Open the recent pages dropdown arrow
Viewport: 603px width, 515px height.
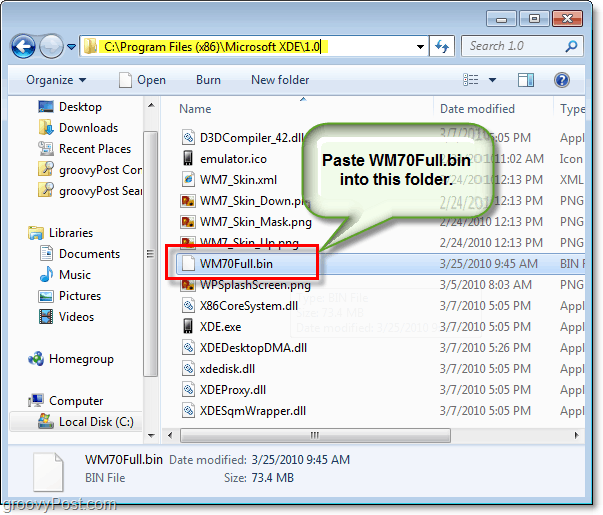click(x=72, y=47)
